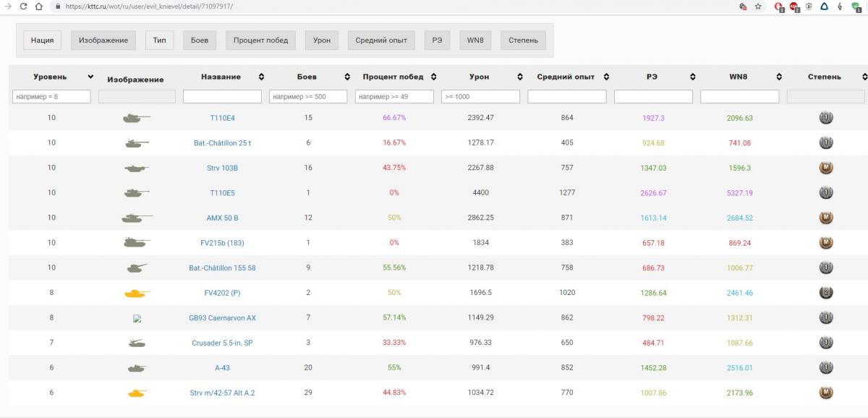Click the tank image in the T110E4 row
The height and width of the screenshot is (418, 868).
click(136, 118)
